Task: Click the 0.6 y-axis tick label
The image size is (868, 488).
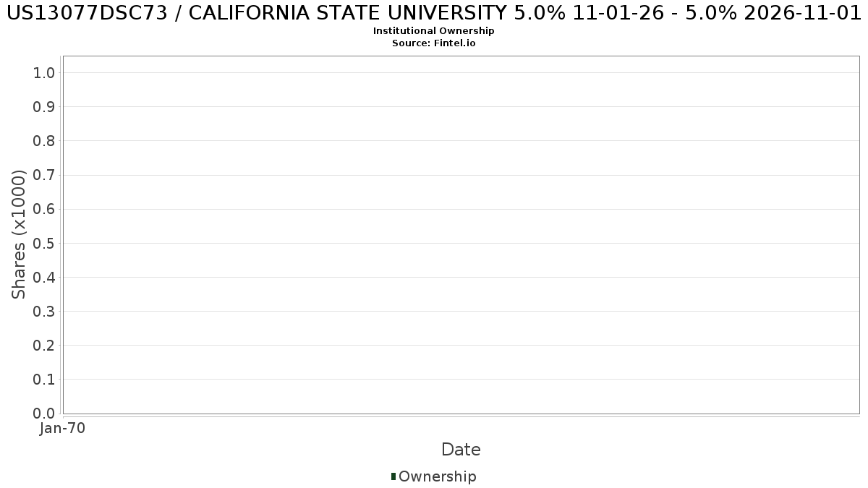Action: tap(44, 209)
